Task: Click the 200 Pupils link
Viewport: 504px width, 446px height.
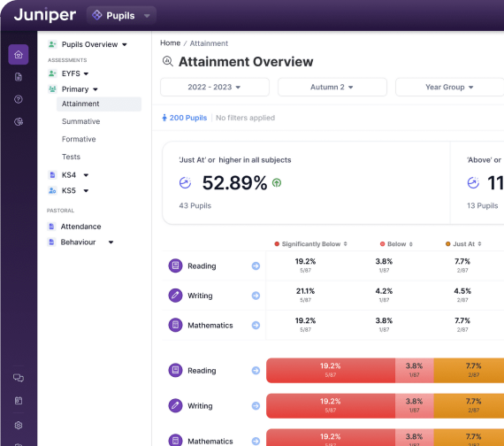Action: (x=185, y=118)
